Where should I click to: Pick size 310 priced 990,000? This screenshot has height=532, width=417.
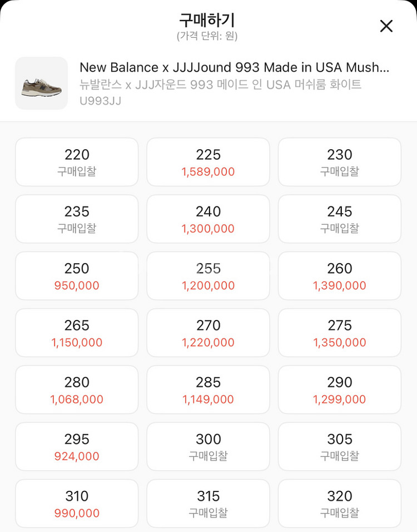click(x=77, y=504)
